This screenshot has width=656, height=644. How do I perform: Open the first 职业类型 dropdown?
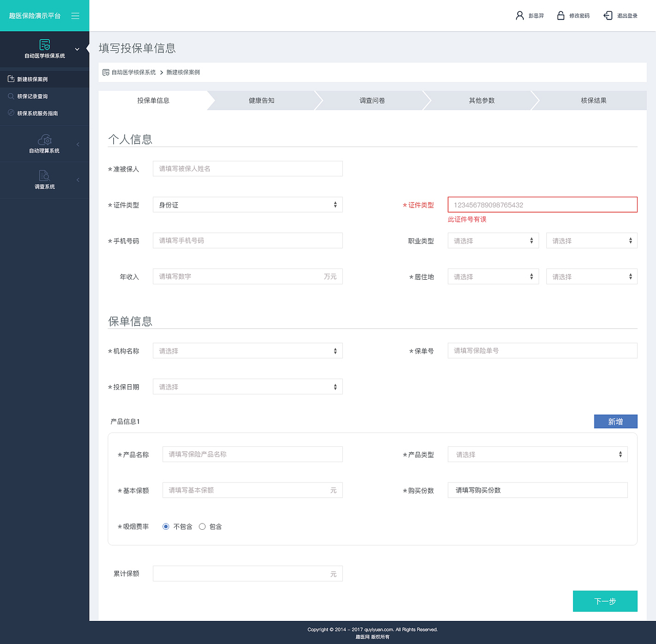pos(493,240)
